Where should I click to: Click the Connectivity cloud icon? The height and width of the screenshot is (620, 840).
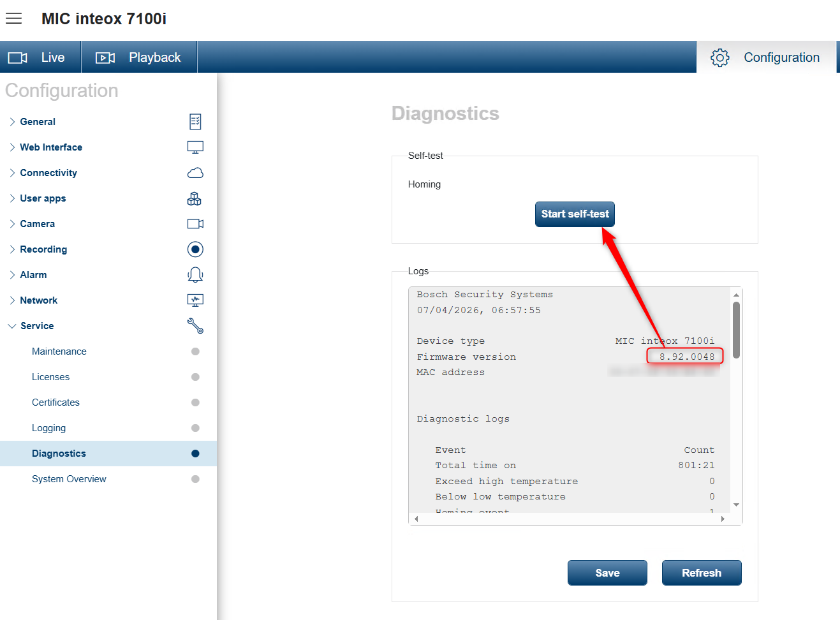pos(195,173)
